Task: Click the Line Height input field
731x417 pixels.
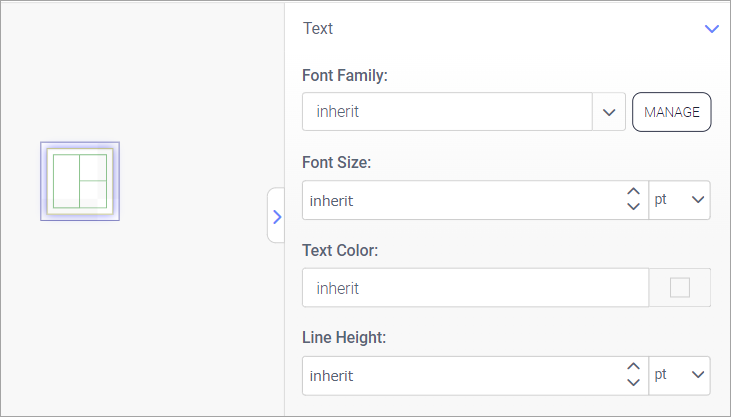Action: pos(460,376)
